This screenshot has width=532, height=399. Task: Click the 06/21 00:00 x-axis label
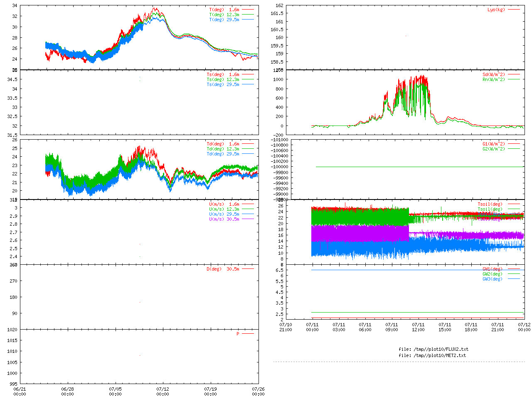(x=20, y=392)
